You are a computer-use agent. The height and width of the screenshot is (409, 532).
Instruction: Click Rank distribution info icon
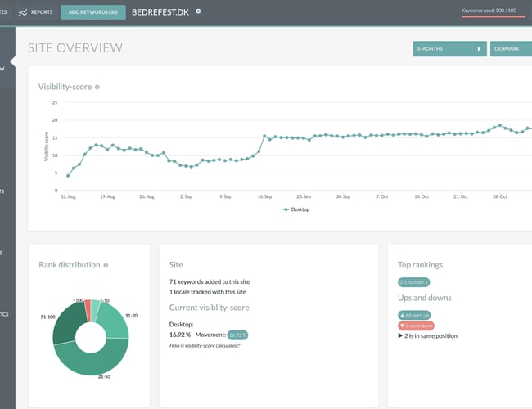tap(106, 265)
